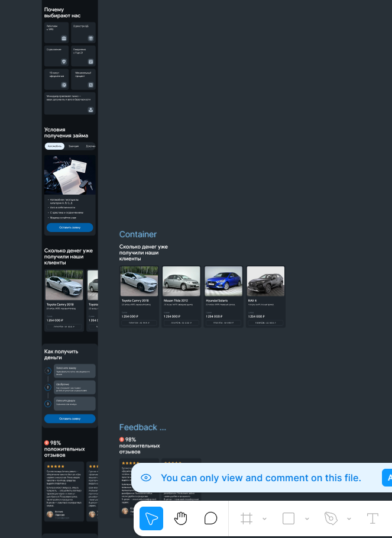The width and height of the screenshot is (392, 538).
Task: Click the percent icon on minimal-rate card
Action: [x=91, y=85]
